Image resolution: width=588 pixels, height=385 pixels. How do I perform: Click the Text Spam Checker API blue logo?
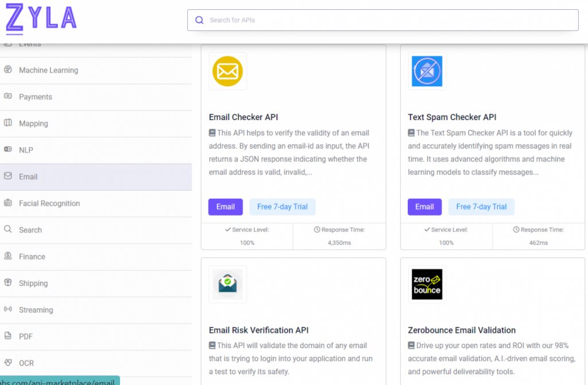[427, 71]
